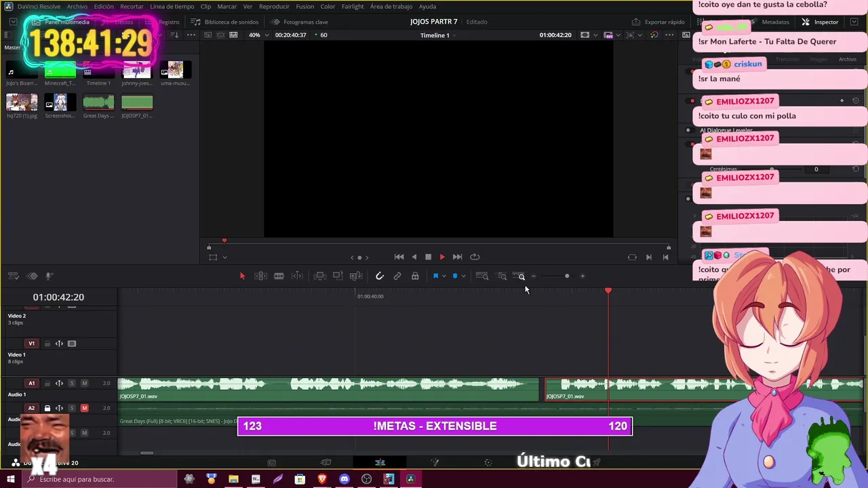The image size is (868, 488).
Task: Select the A2 track destination button
Action: pyautogui.click(x=31, y=408)
